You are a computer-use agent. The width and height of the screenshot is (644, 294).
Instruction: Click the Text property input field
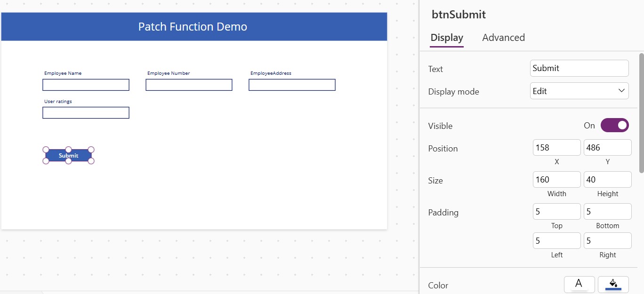pyautogui.click(x=579, y=68)
